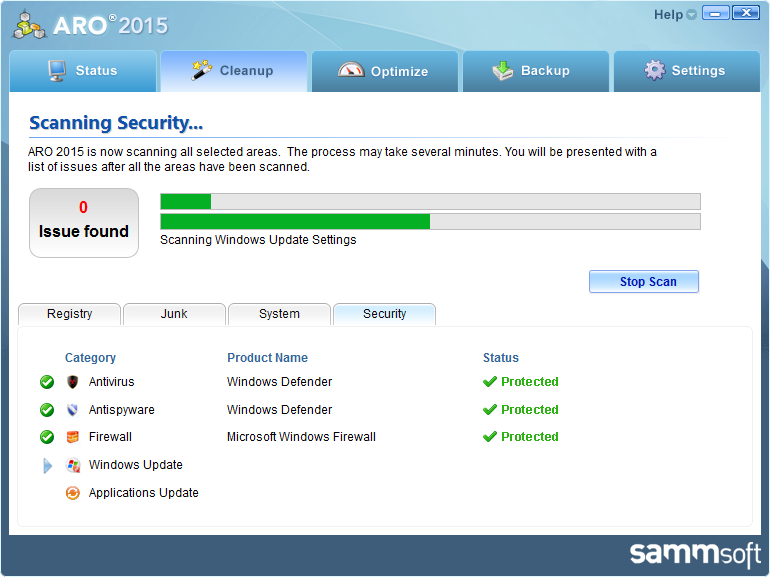
Task: Click the Issue found counter box
Action: 84,222
